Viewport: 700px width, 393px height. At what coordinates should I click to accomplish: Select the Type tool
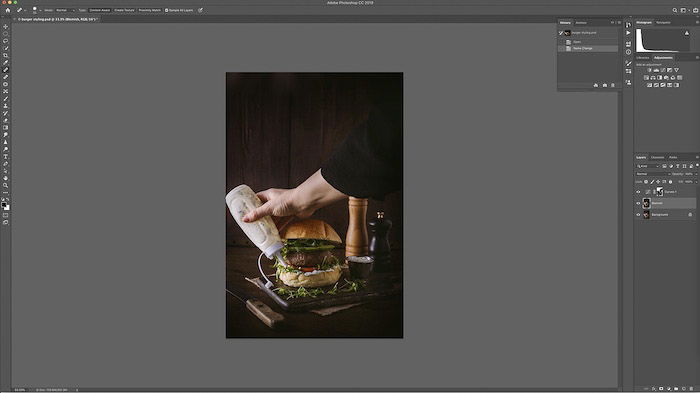point(5,156)
